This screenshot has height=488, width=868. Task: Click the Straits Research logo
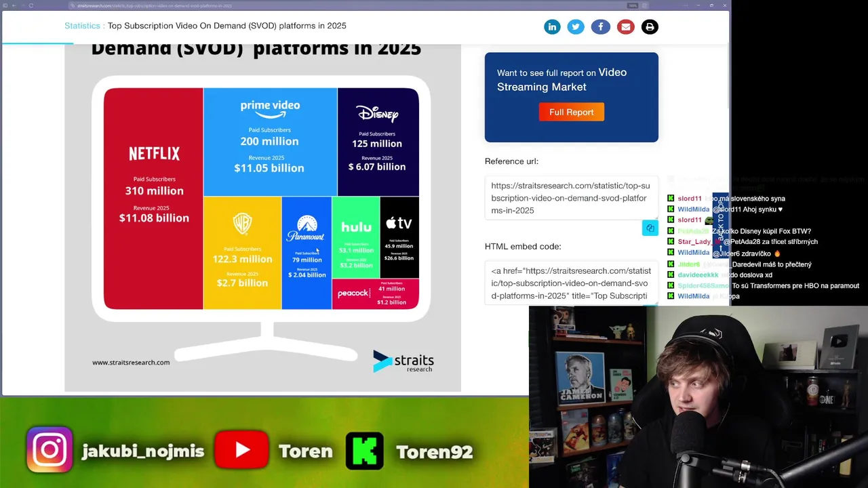(x=403, y=361)
